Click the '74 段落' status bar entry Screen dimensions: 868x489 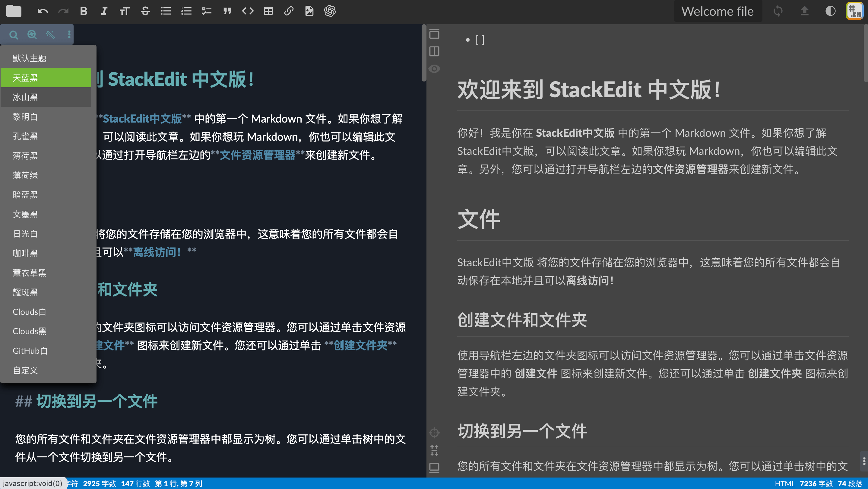850,484
